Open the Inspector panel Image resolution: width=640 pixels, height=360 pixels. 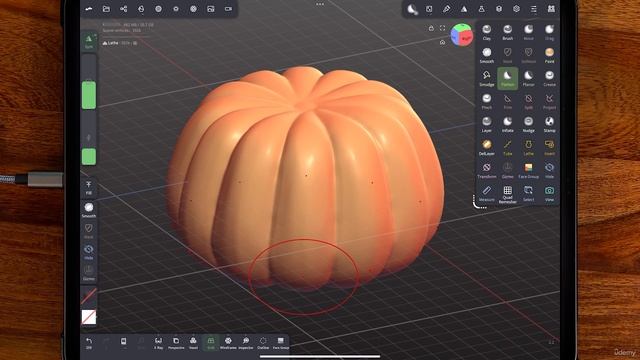click(246, 343)
